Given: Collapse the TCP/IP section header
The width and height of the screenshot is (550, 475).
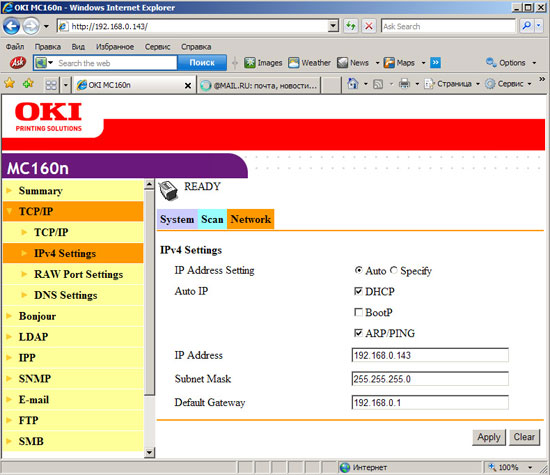Looking at the screenshot, I should click(73, 211).
